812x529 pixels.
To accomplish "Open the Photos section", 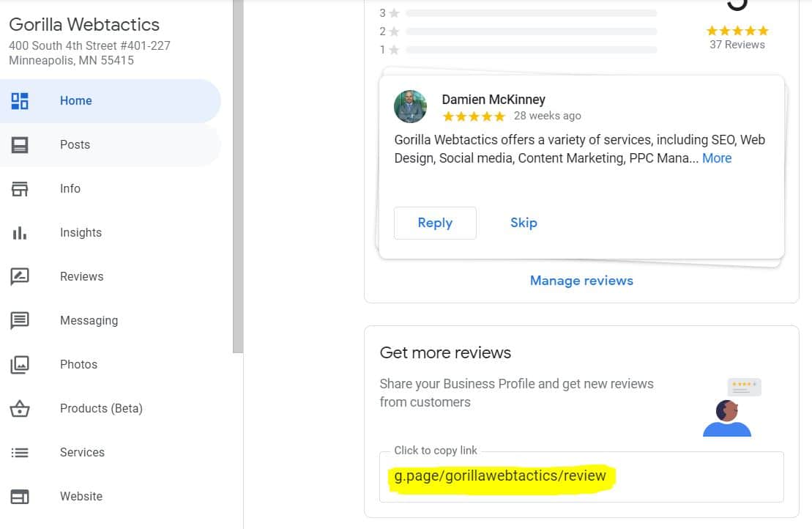I will click(x=111, y=365).
